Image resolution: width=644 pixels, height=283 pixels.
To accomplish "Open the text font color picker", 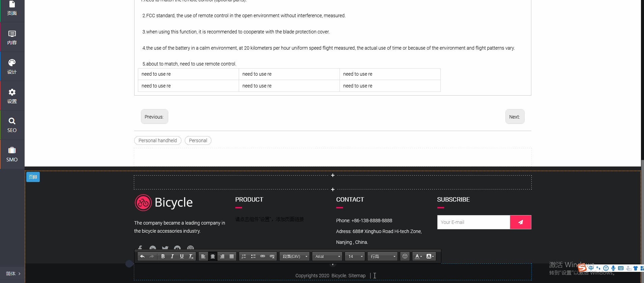I will (x=418, y=257).
